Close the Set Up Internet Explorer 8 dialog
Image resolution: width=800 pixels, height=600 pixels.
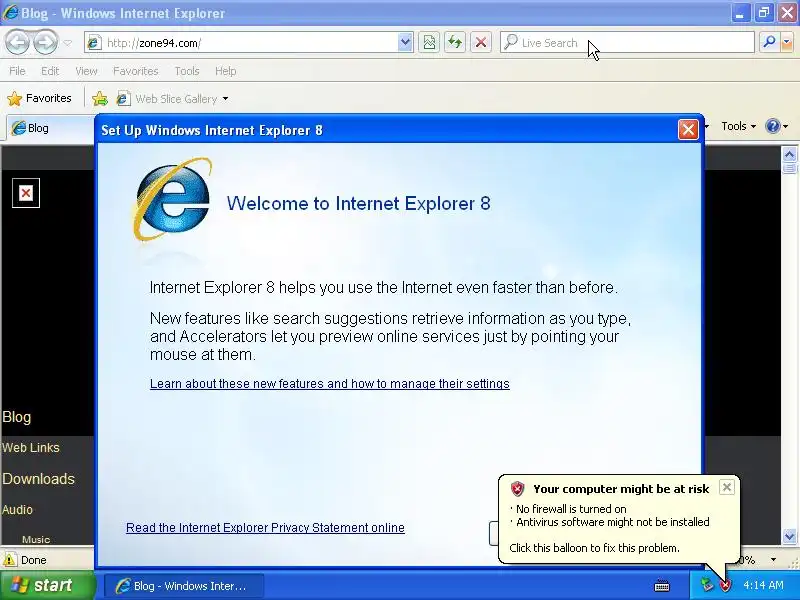(x=688, y=130)
